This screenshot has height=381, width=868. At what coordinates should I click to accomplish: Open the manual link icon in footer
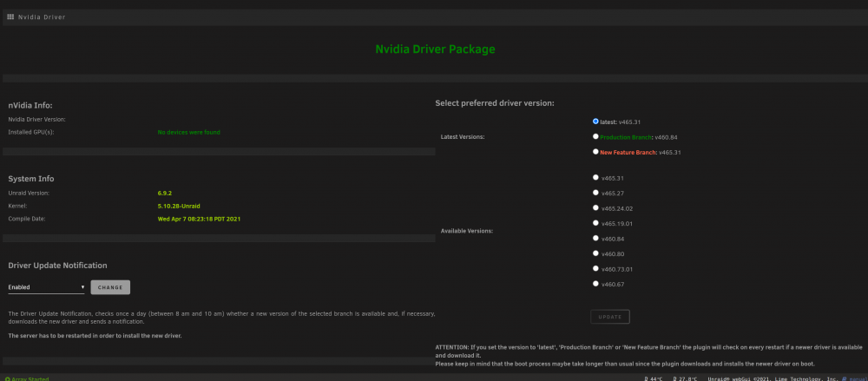click(x=845, y=378)
